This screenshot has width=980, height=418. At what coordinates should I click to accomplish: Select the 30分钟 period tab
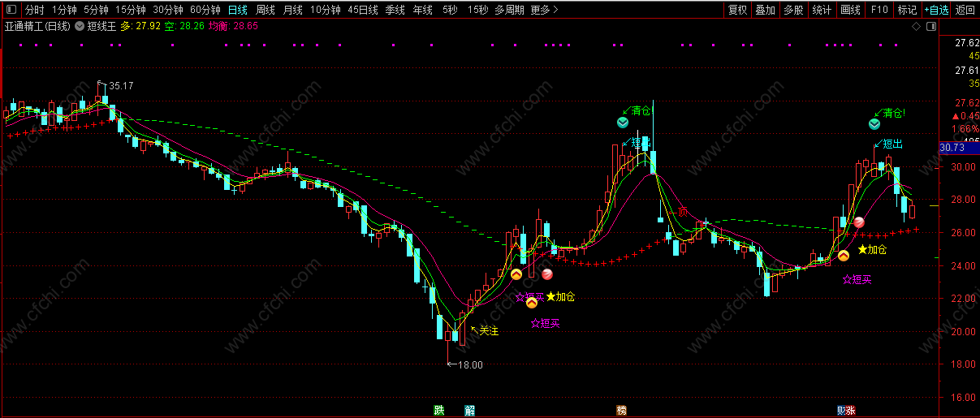click(x=167, y=10)
